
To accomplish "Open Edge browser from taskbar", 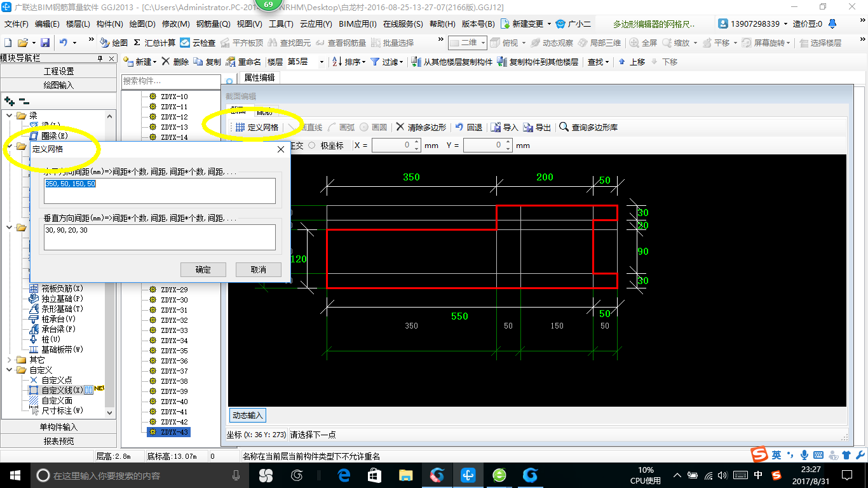I will tap(344, 475).
